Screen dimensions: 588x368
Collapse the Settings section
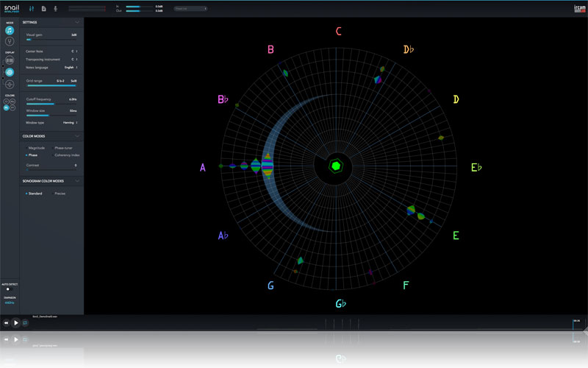coord(77,22)
